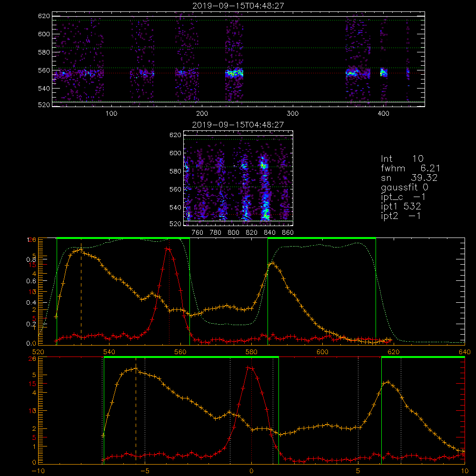Select the 'ipt2 -1' line
Viewport: 476px width, 476px height.
(x=401, y=216)
